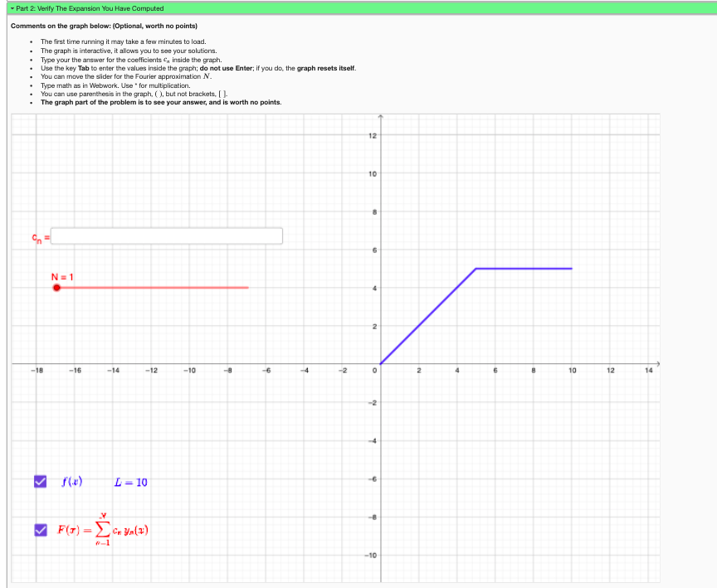
Task: Click the red N slider handle
Action: (x=56, y=288)
